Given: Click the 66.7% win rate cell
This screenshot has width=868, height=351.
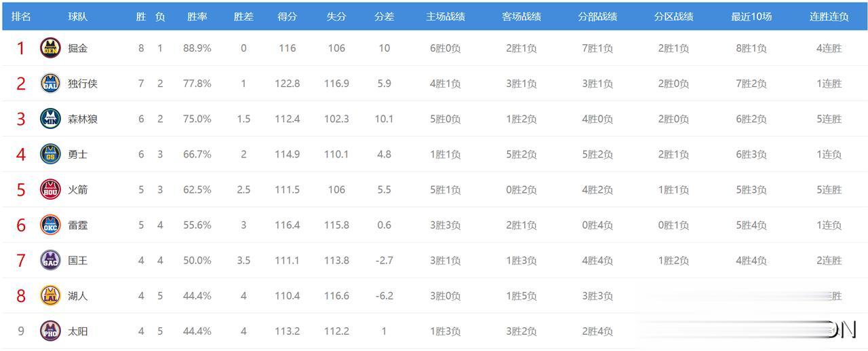Looking at the screenshot, I should pos(197,154).
